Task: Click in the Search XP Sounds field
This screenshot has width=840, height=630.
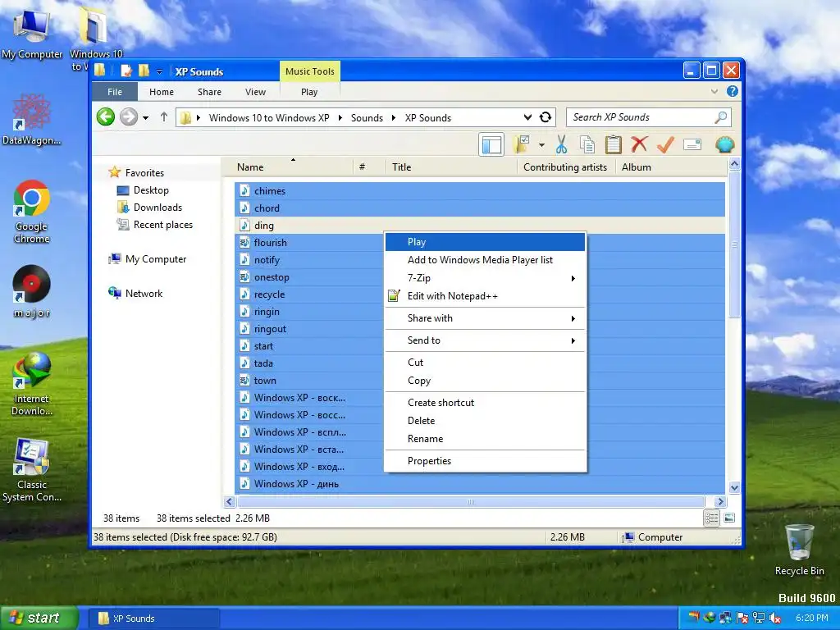Action: pyautogui.click(x=640, y=116)
